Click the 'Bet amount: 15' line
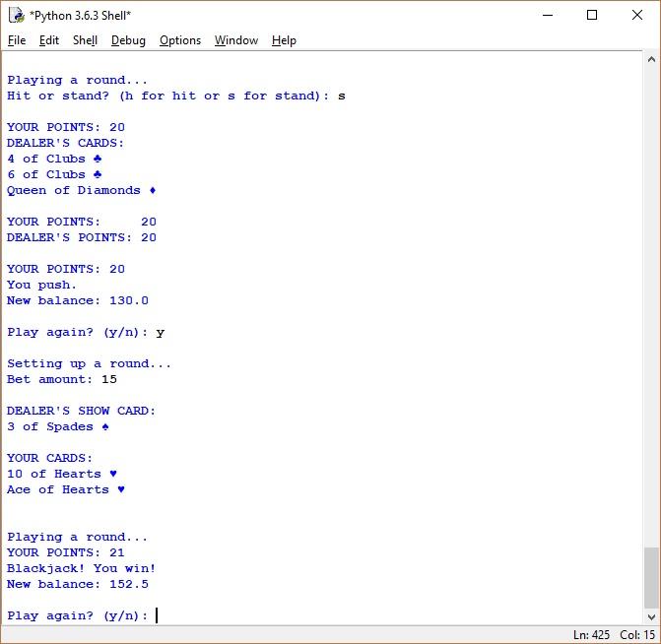Image resolution: width=661 pixels, height=644 pixels. [x=62, y=379]
